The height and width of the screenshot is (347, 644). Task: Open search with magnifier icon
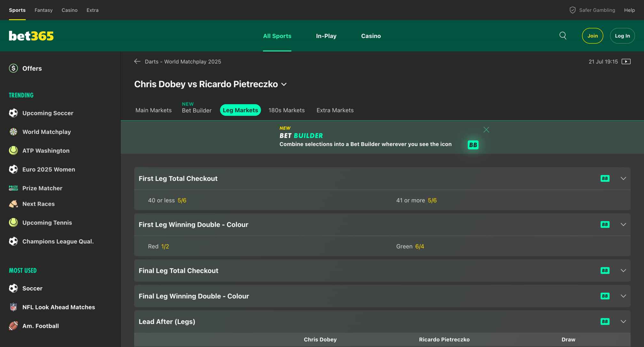point(563,35)
